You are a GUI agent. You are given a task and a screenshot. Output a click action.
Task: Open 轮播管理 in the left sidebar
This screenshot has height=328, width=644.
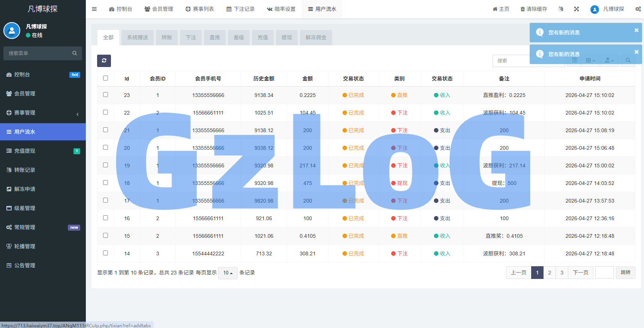[43, 246]
